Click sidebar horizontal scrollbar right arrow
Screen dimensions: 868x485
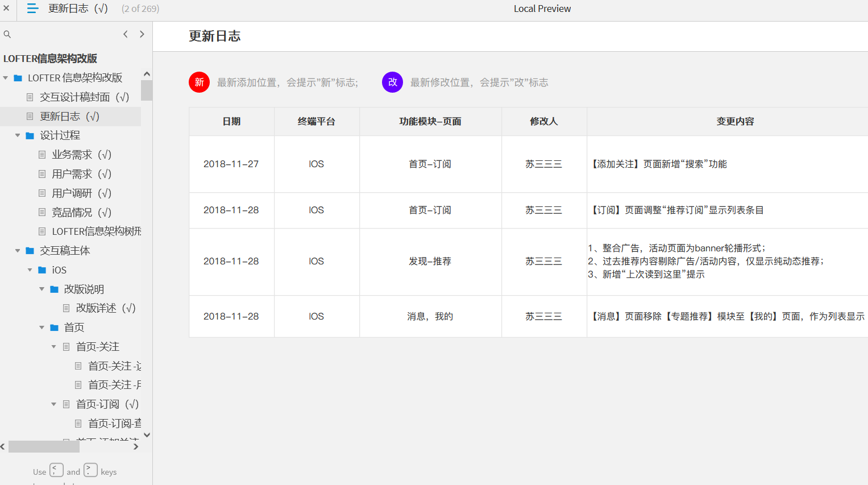[x=136, y=447]
